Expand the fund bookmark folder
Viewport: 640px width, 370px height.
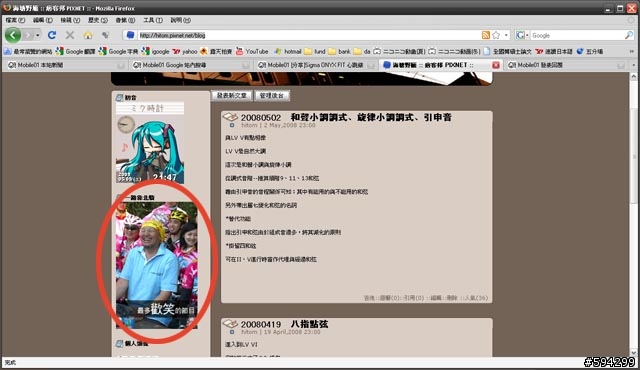tap(315, 51)
